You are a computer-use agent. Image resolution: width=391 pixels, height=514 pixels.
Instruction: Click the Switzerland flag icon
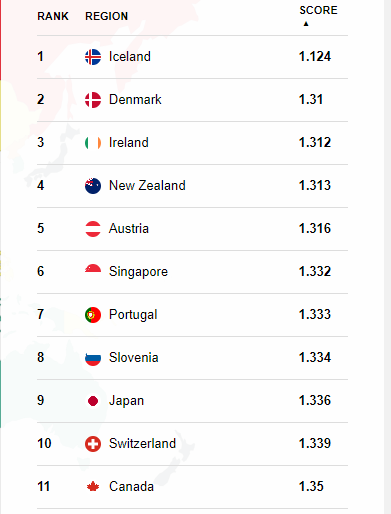(93, 444)
